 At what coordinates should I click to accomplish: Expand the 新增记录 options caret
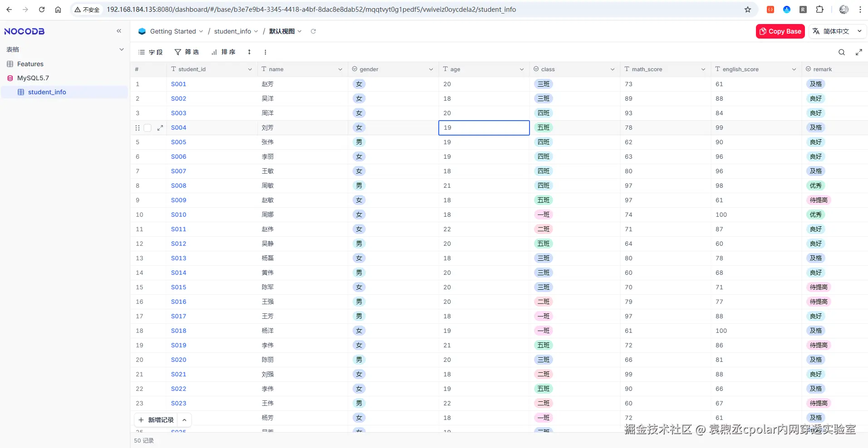click(x=184, y=420)
